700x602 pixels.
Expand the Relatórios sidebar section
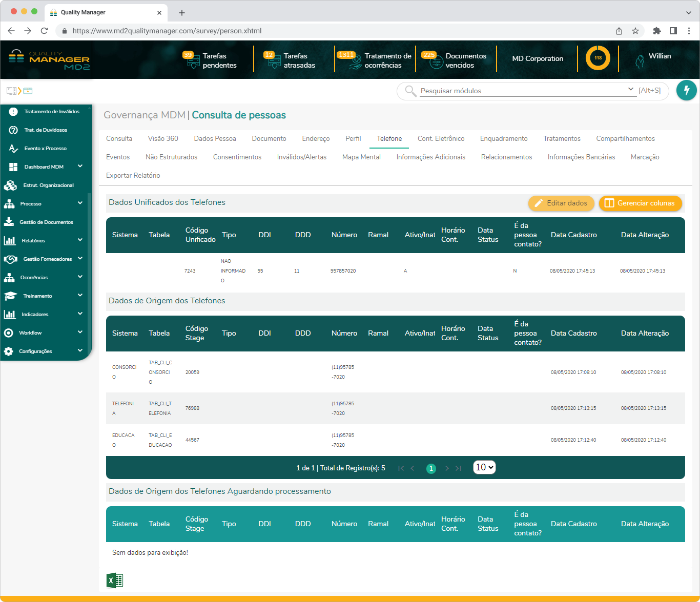[80, 240]
